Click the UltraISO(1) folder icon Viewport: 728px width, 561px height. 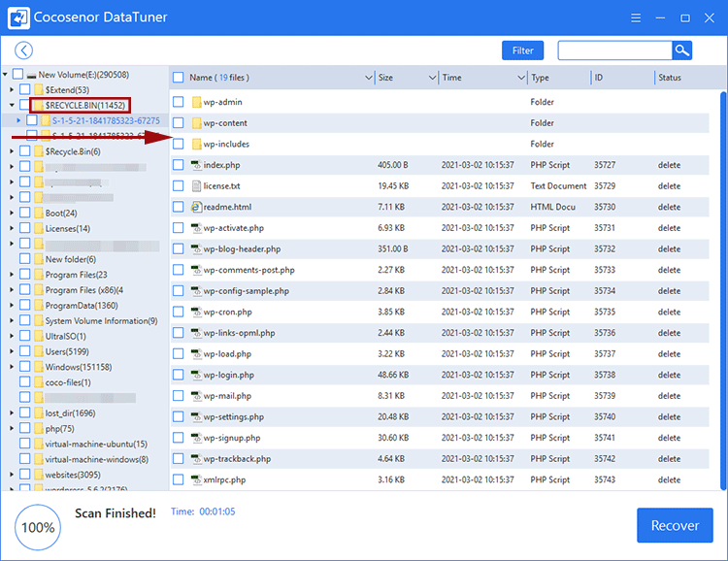click(x=39, y=336)
